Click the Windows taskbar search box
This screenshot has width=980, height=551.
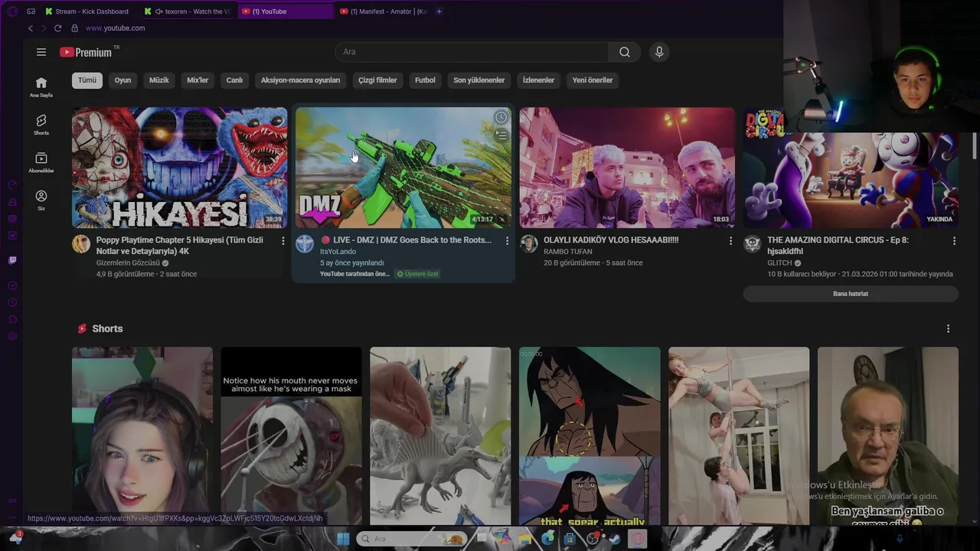tap(412, 539)
